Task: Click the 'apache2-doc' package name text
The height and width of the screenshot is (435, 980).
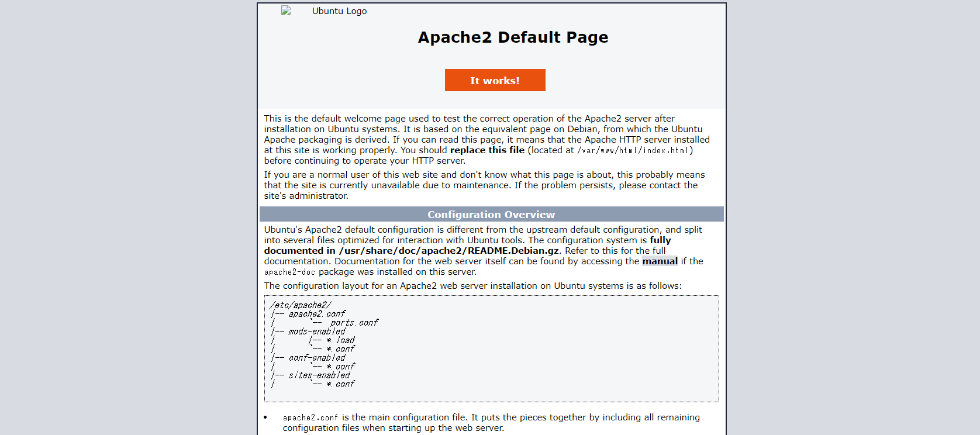Action: [289, 272]
